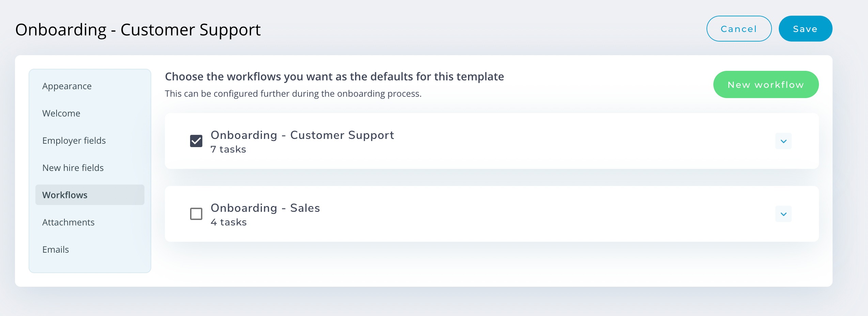Click the Onboarding - Sales workflow title
The height and width of the screenshot is (316, 868).
(x=265, y=208)
